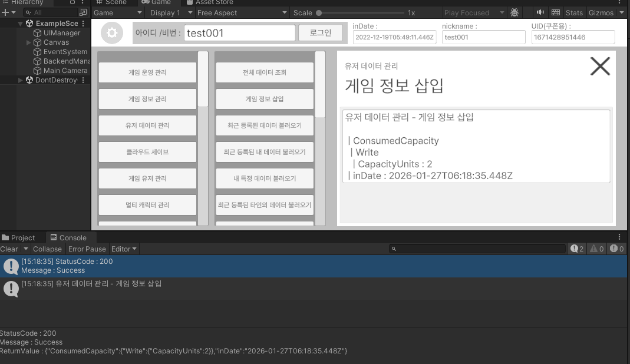630x364 pixels.
Task: Click the gear settings icon in game view
Action: pos(112,33)
